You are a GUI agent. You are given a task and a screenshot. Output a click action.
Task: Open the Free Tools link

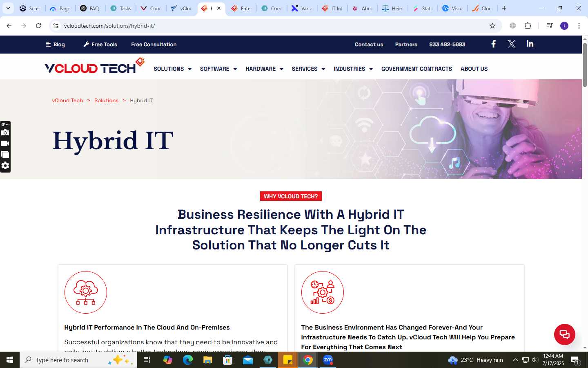point(100,44)
